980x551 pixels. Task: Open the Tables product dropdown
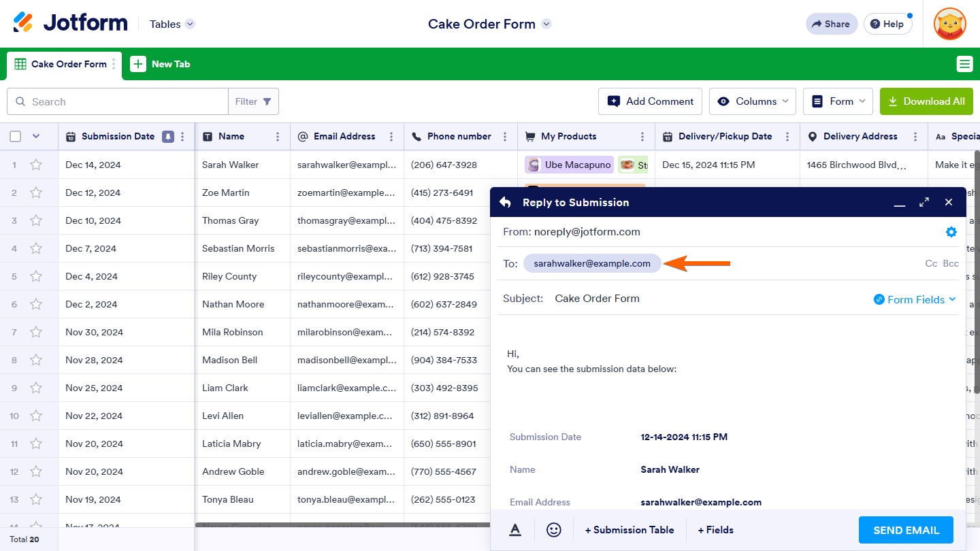coord(172,24)
